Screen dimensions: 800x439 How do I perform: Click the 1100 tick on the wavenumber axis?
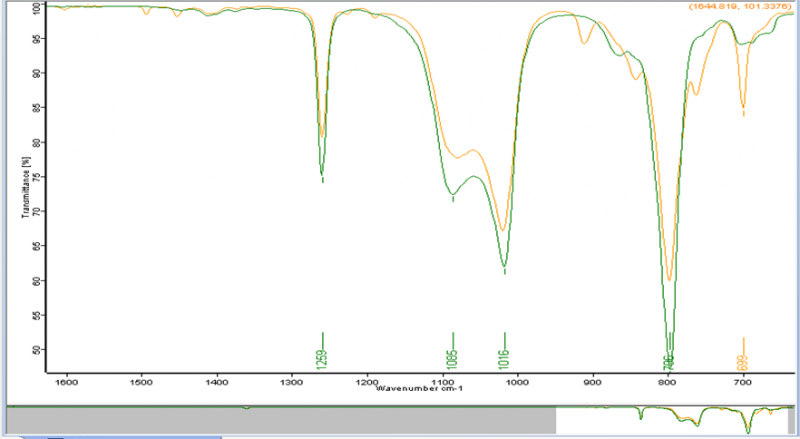[442, 382]
